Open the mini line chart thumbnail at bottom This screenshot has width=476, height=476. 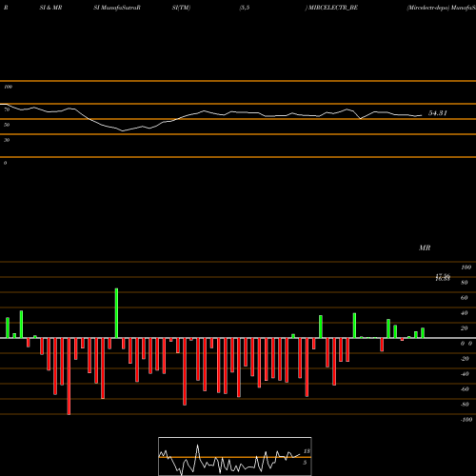tap(235, 456)
